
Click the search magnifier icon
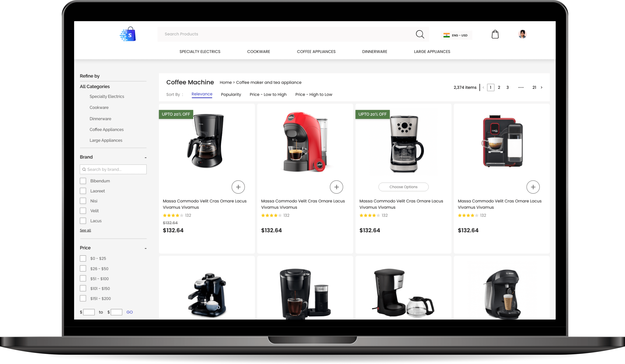pyautogui.click(x=419, y=34)
